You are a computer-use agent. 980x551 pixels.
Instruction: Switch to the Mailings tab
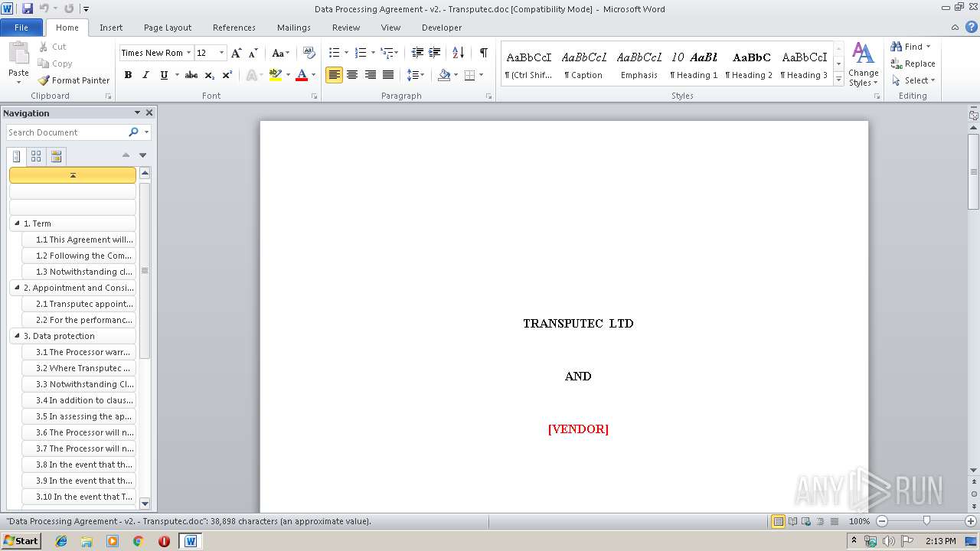294,28
